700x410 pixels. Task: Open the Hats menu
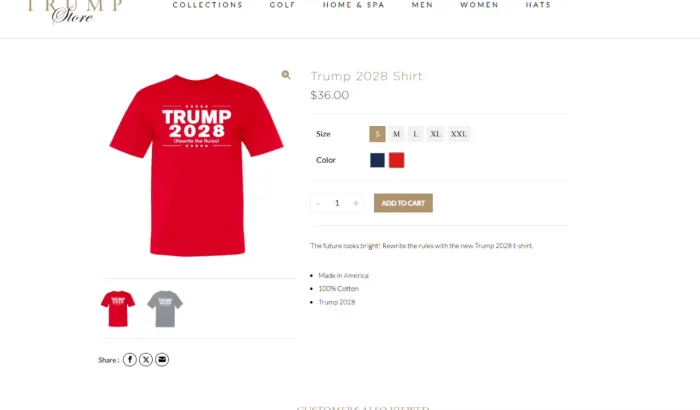click(538, 5)
